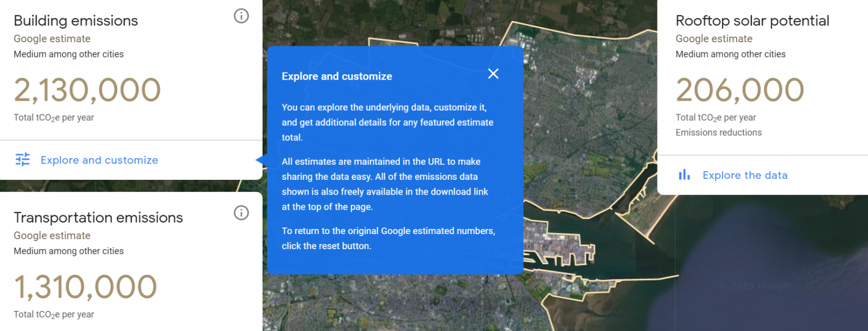The image size is (868, 331).
Task: Click the sliders icon beside Explore and customize
Action: coord(23,159)
